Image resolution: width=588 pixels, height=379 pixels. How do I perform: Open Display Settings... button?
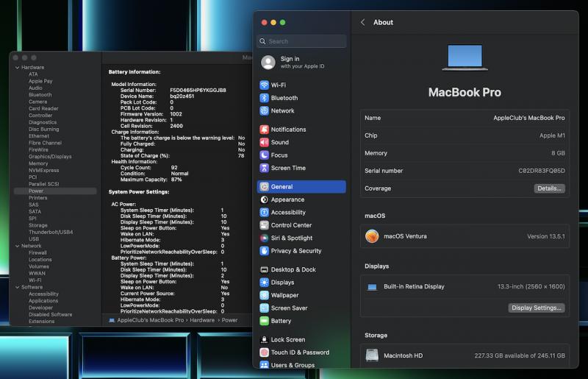coord(537,308)
